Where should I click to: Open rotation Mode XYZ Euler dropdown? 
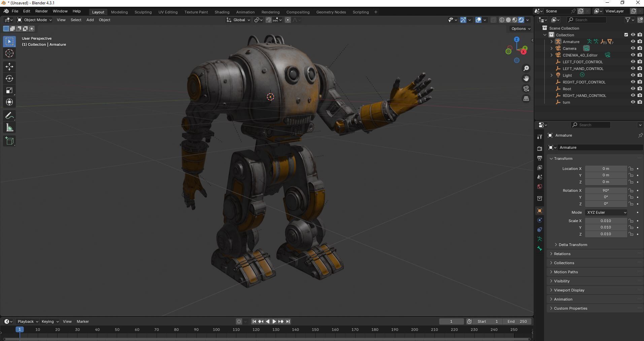tap(606, 212)
